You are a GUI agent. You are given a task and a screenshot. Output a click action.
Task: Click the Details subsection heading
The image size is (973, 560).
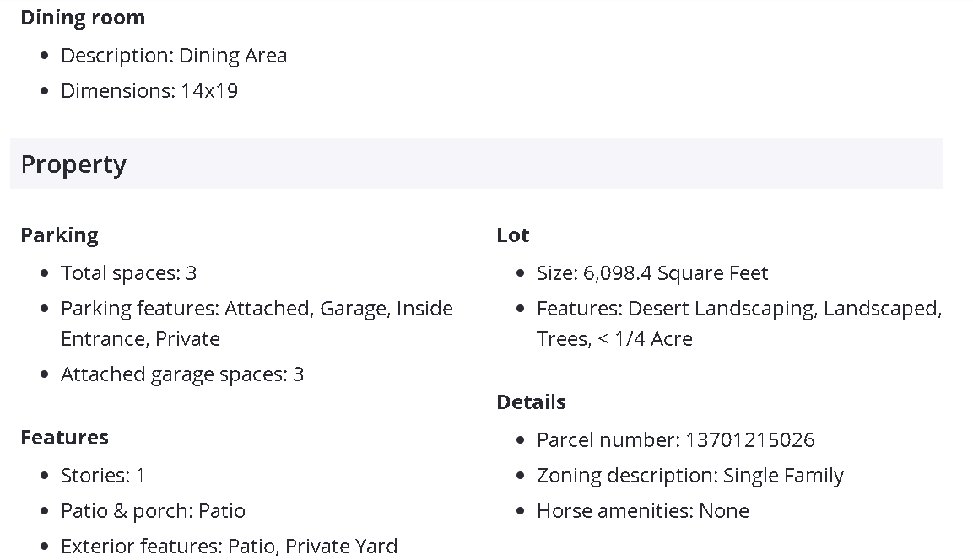tap(531, 402)
